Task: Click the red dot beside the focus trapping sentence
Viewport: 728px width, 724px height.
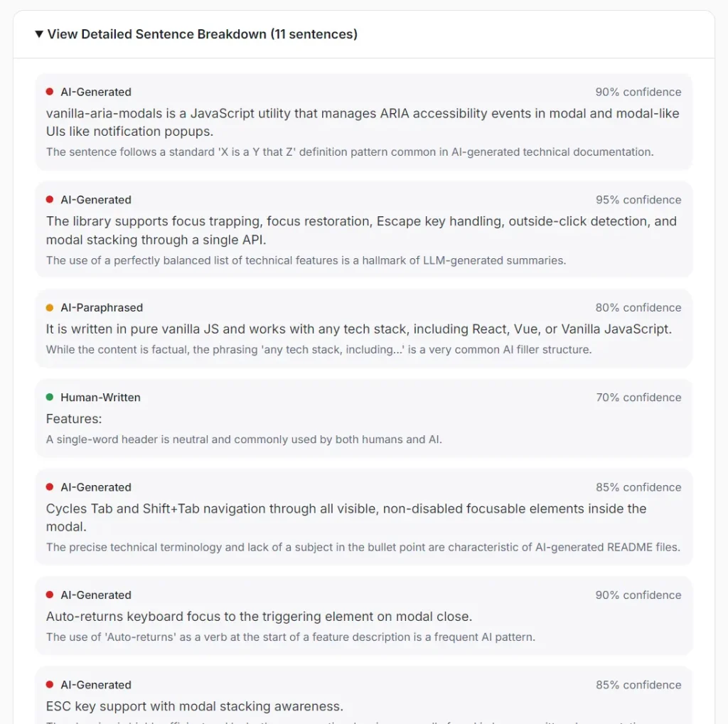Action: click(x=49, y=199)
